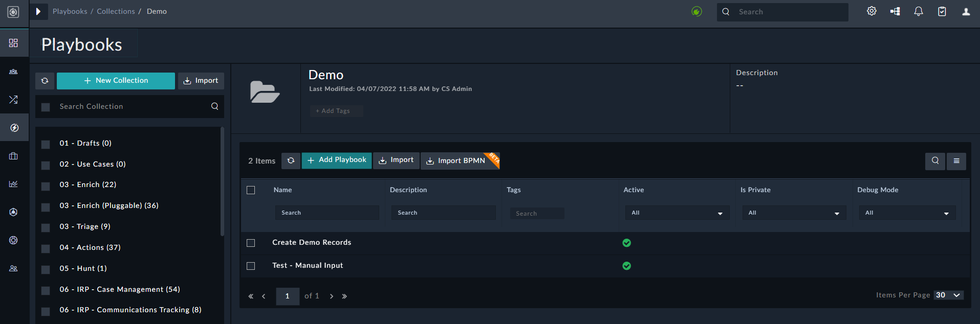The height and width of the screenshot is (324, 980).
Task: Open the shuffle-arrows automation icon in sidebar
Action: pyautogui.click(x=13, y=100)
